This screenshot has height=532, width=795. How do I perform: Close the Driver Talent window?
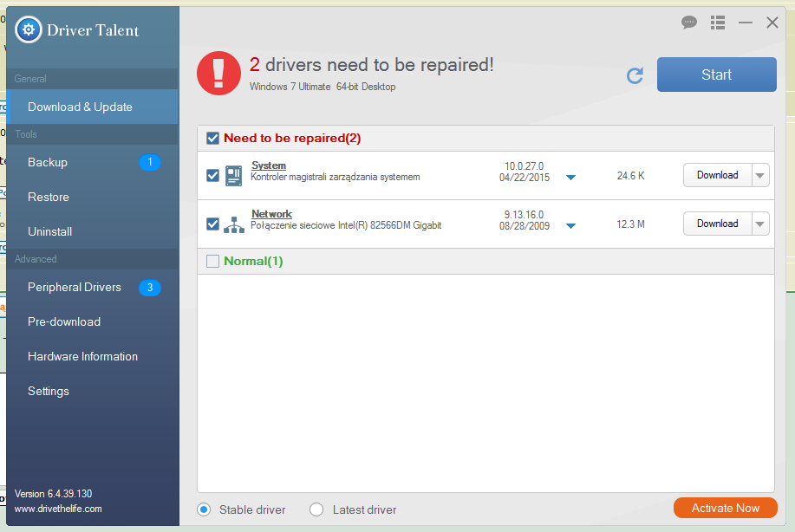point(772,23)
